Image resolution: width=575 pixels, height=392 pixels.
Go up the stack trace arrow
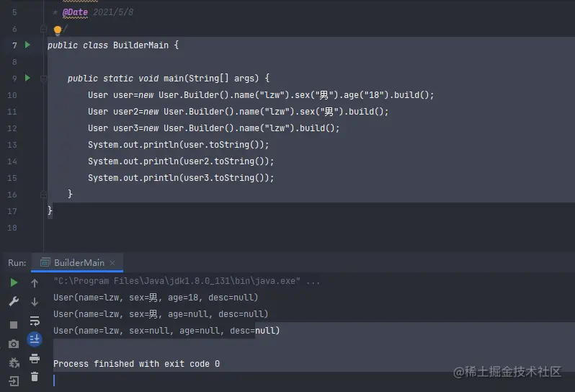pos(35,283)
